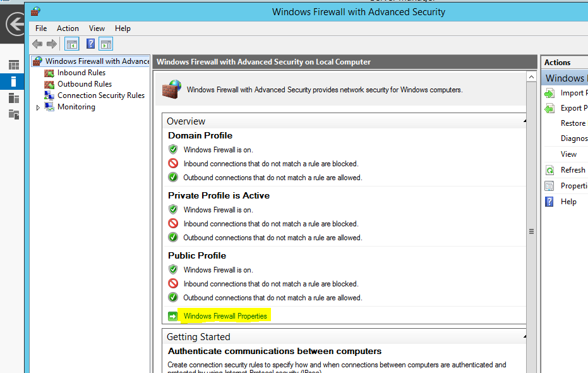Click the 'Public Profile' heading
This screenshot has height=373, width=588.
pos(197,255)
